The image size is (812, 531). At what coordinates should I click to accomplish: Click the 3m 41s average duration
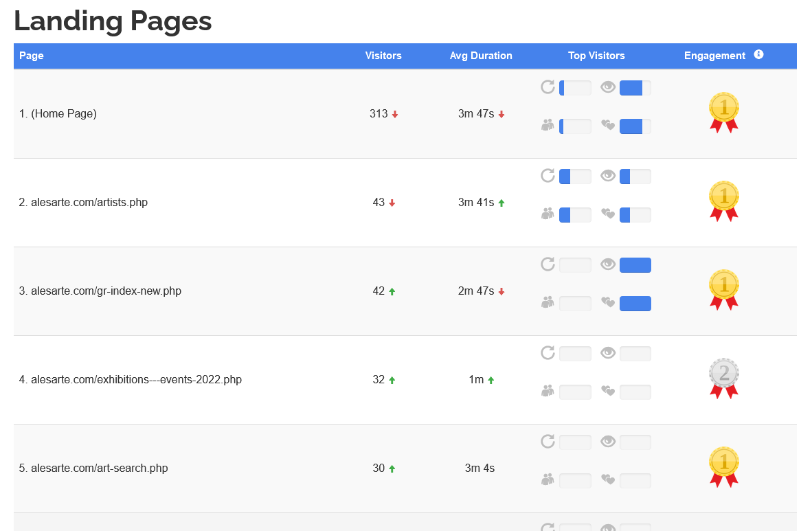pyautogui.click(x=476, y=202)
